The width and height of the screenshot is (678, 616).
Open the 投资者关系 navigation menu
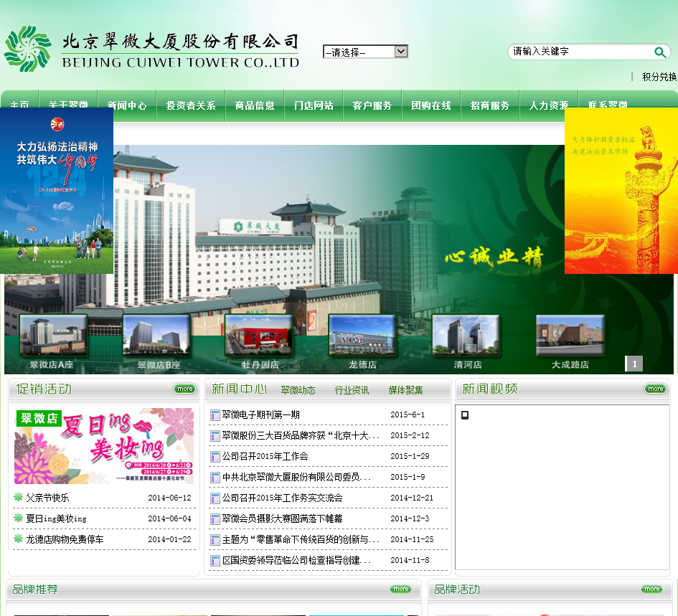[191, 105]
